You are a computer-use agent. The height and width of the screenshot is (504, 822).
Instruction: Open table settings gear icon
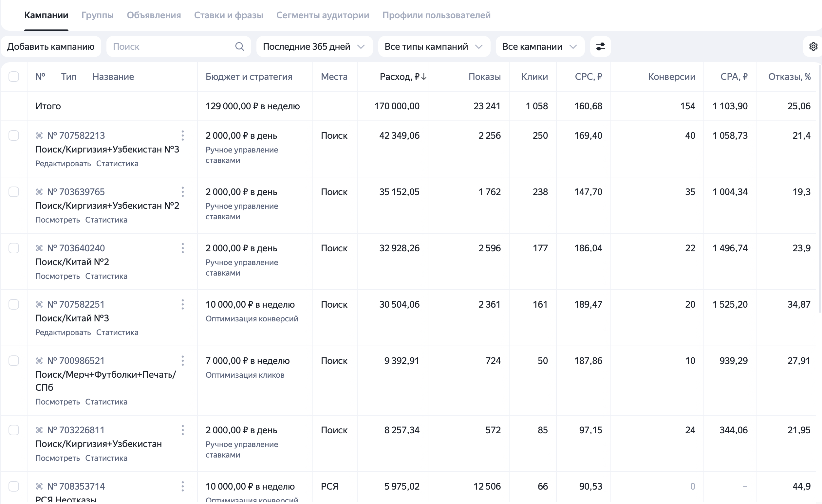(x=813, y=47)
